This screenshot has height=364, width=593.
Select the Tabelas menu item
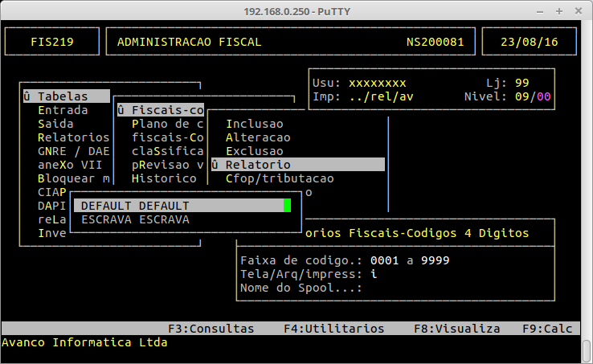(63, 96)
